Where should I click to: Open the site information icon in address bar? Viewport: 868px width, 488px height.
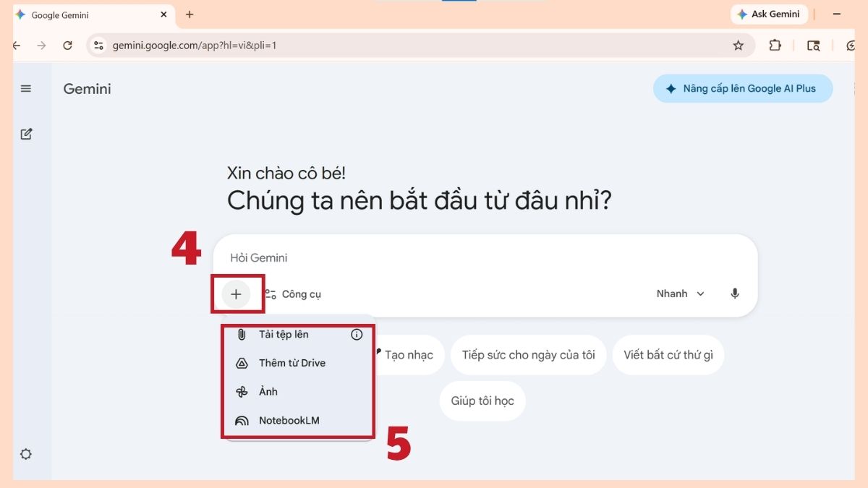(x=99, y=46)
